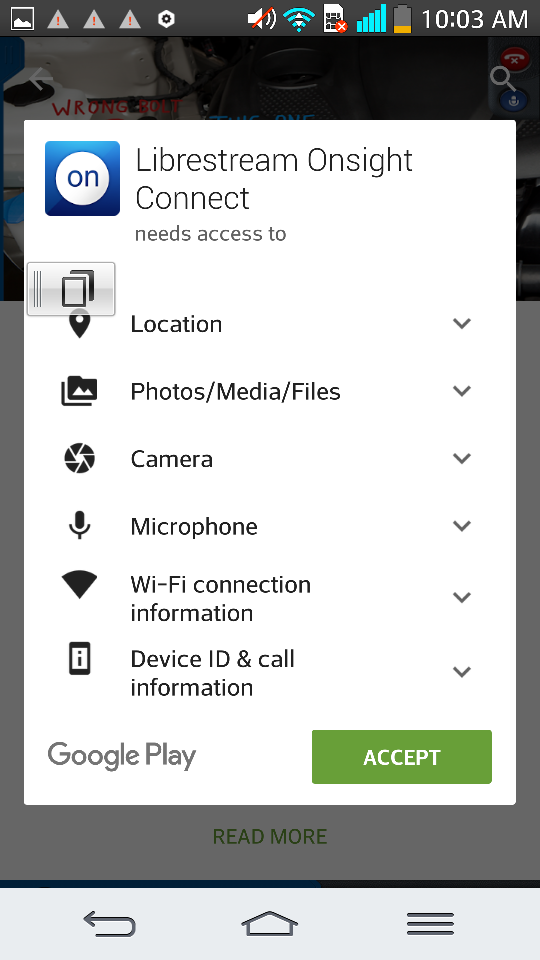This screenshot has height=960, width=540.
Task: Tap the third warning triangle notification
Action: coord(130,19)
